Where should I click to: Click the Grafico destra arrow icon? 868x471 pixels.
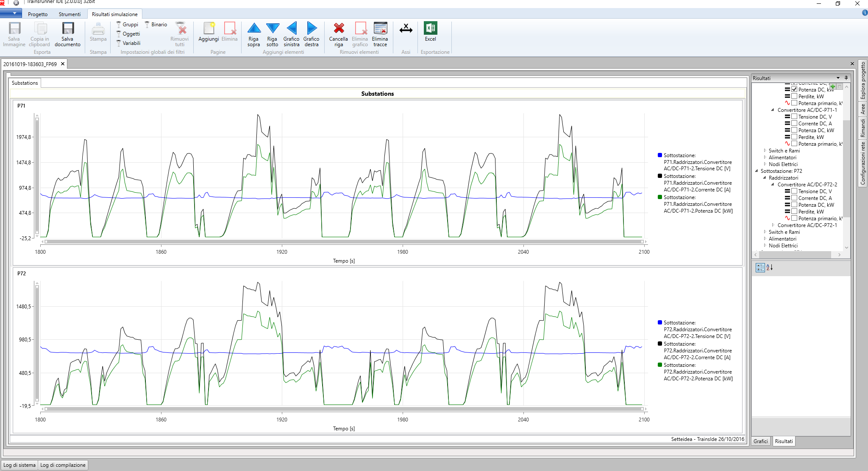(312, 29)
